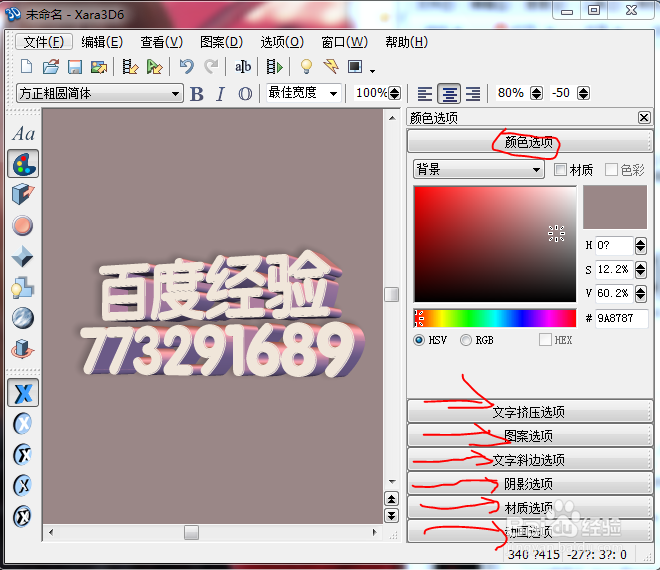Click the display screen toolbar icon
Viewport: 660px width, 570px height.
tap(355, 67)
